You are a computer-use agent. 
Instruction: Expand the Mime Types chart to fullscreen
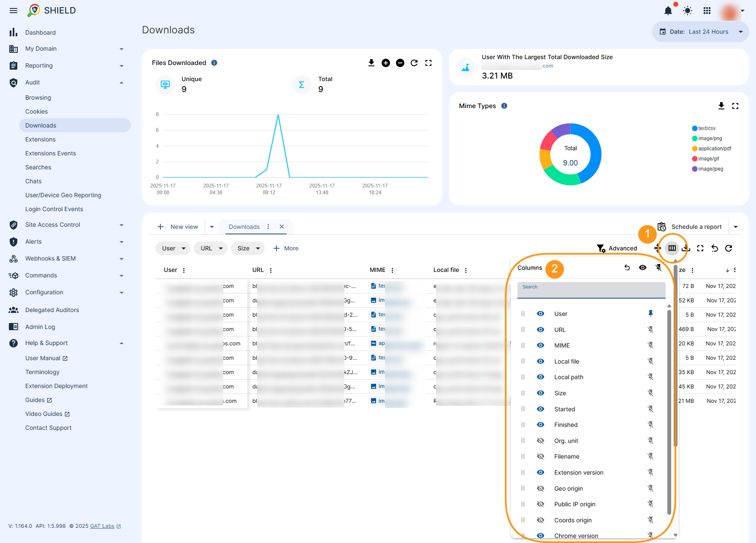735,106
